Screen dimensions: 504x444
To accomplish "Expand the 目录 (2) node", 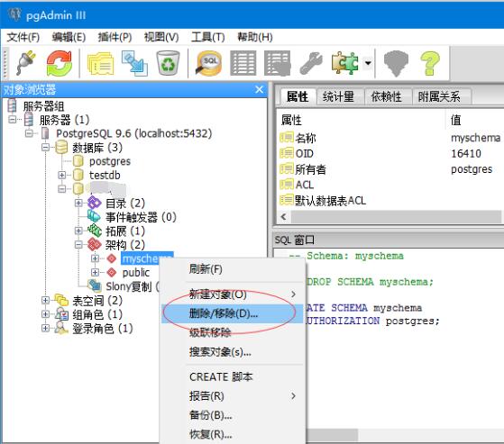I will 78,203.
